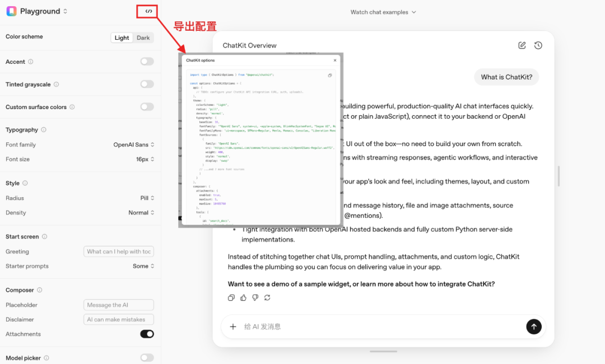This screenshot has height=364, width=605.
Task: Open the Radius dropdown
Action: click(x=147, y=198)
